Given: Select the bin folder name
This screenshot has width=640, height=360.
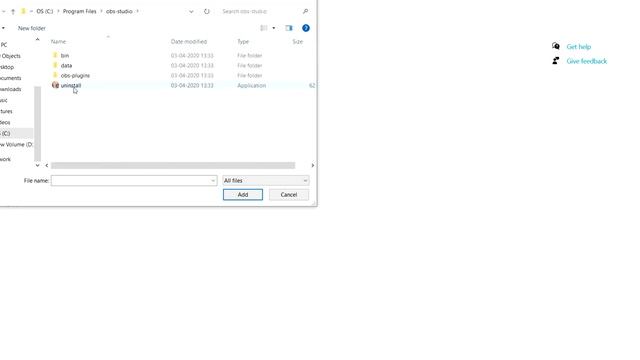Looking at the screenshot, I should point(65,56).
